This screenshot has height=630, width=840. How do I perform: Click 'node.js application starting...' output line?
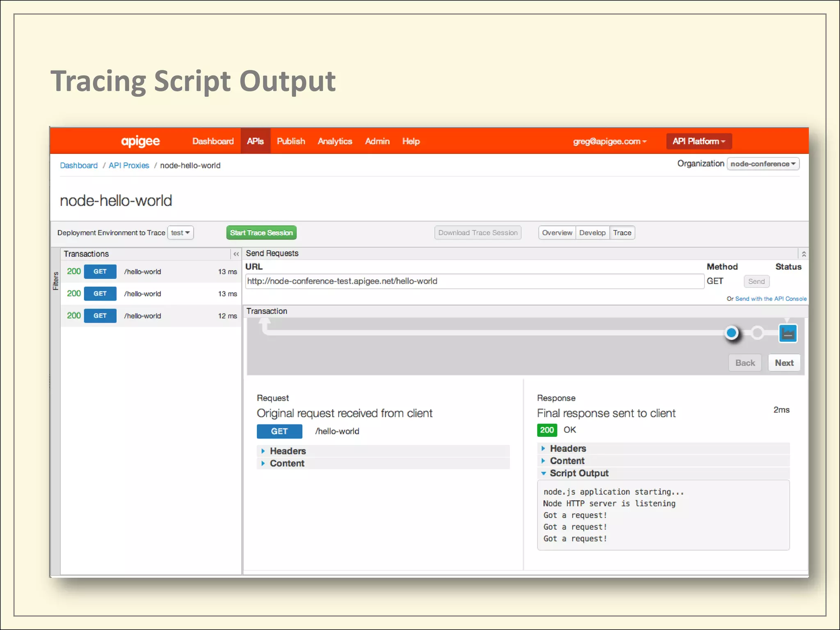[x=614, y=492]
